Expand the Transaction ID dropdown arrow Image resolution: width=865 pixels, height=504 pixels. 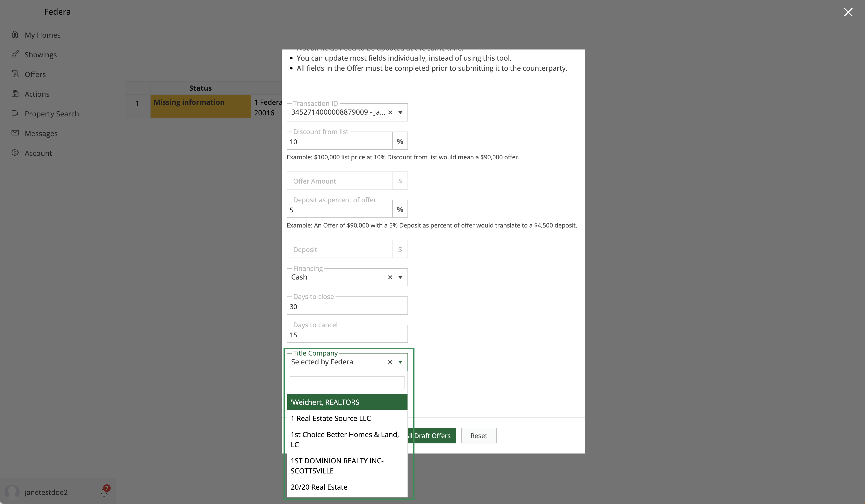pos(400,112)
